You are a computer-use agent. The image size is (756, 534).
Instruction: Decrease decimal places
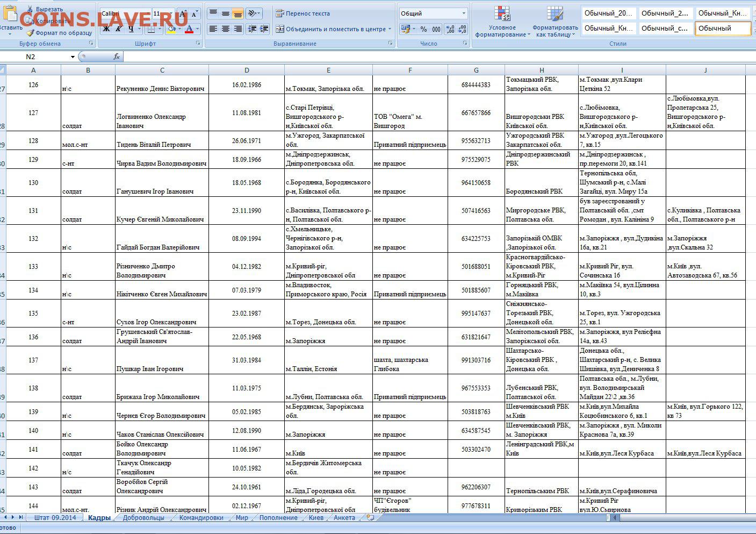click(462, 29)
